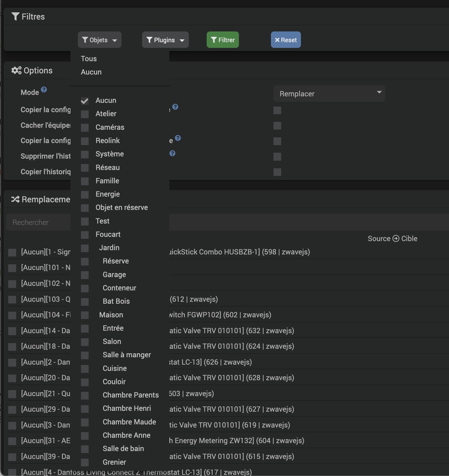The image size is (449, 476).
Task: Click help icon on first Copier la config row
Action: click(175, 107)
